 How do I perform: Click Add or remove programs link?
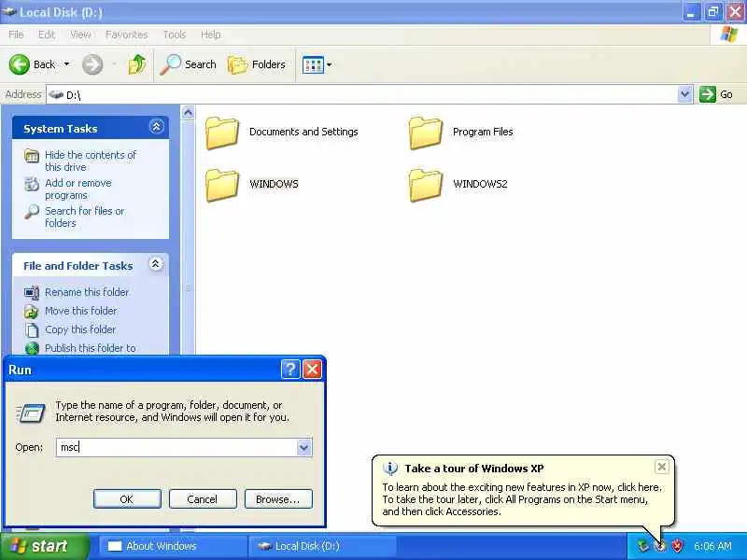click(78, 189)
